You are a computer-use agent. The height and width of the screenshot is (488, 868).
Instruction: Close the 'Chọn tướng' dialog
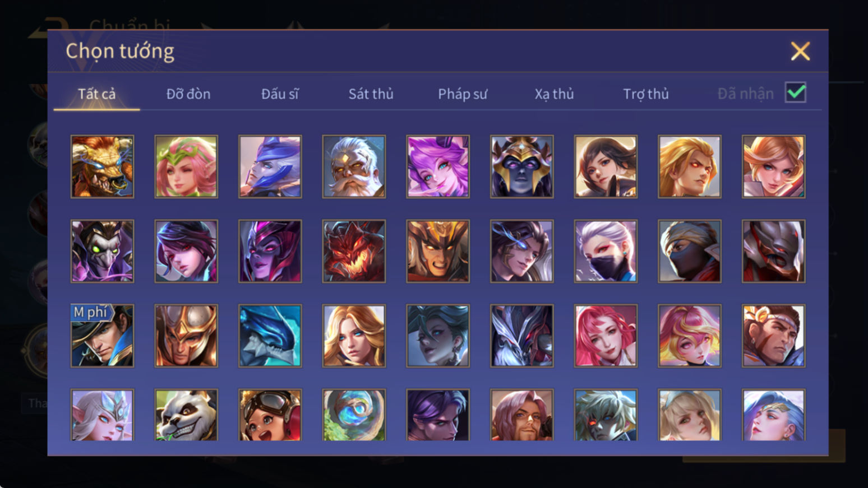point(800,51)
